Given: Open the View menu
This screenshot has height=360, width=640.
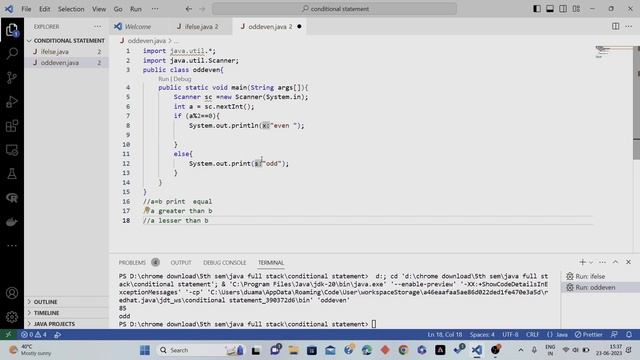Looking at the screenshot, I should (99, 9).
